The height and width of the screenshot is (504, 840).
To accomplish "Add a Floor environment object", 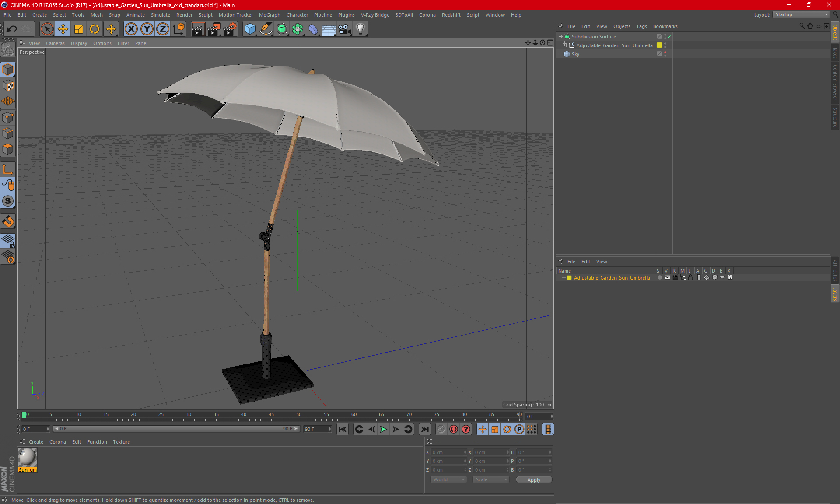I will pyautogui.click(x=329, y=29).
